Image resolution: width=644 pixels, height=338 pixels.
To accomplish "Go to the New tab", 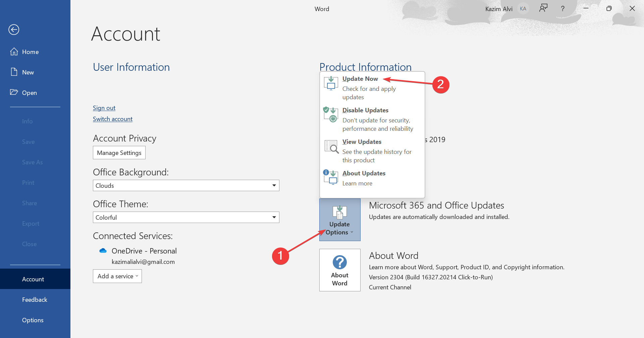I will pos(35,72).
